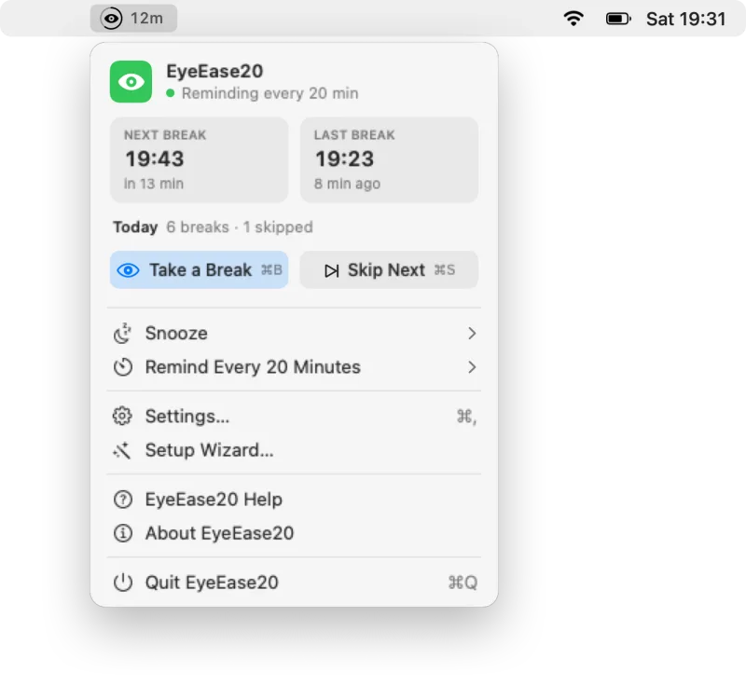Click the ⌘B shortcut hint

coord(271,270)
